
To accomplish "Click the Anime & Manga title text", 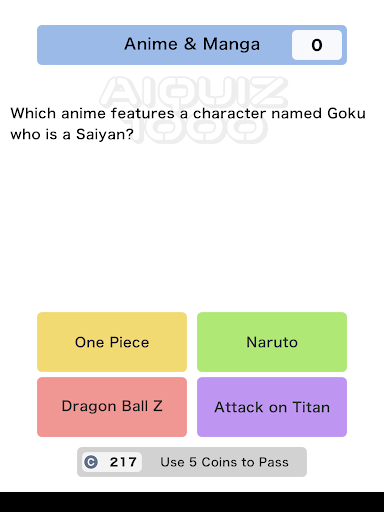I will coord(192,44).
